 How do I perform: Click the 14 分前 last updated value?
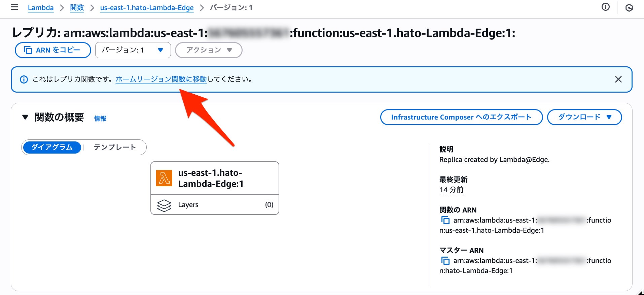(452, 190)
